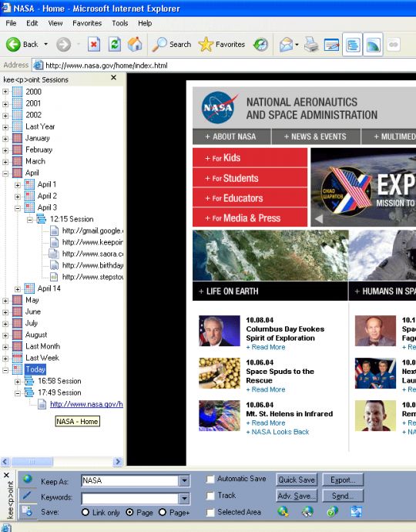Click the globe with people icon
Viewport: 416px width, 532px height.
pyautogui.click(x=307, y=511)
